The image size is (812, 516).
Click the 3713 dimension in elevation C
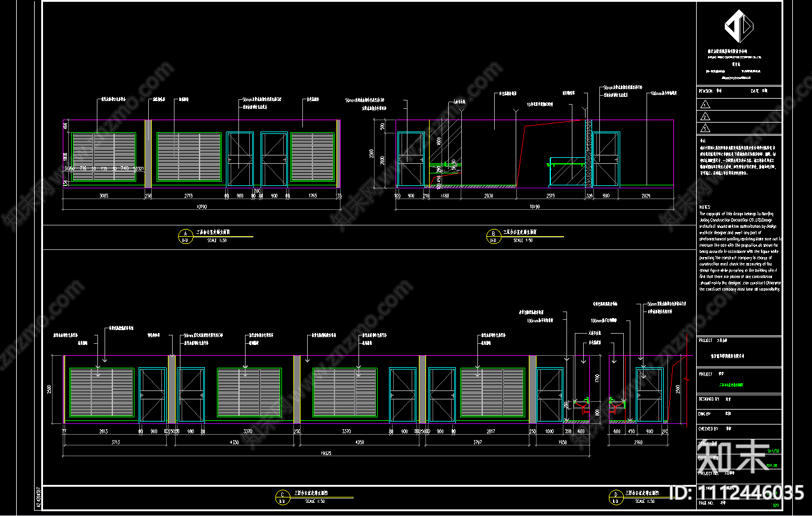pyautogui.click(x=116, y=442)
